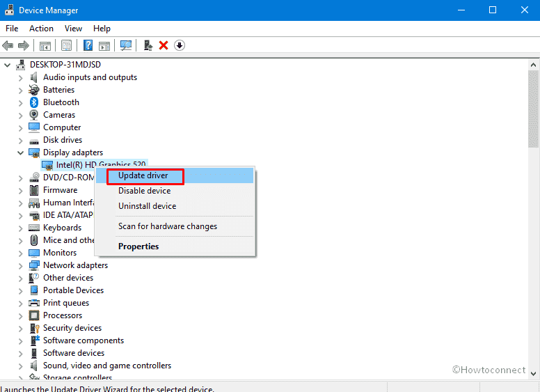540x392 pixels.
Task: Open the View menu
Action: tap(73, 29)
